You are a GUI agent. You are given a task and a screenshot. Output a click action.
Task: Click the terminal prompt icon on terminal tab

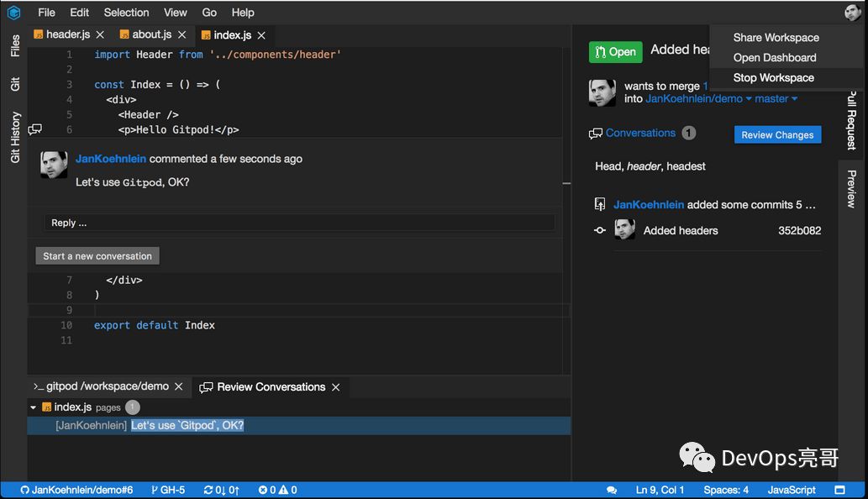(38, 386)
